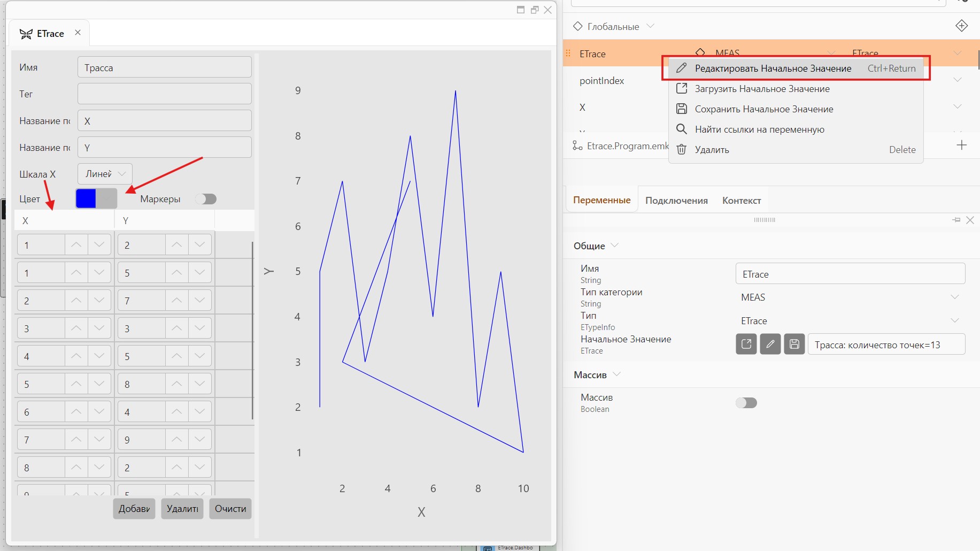Viewport: 980px width, 551px height.
Task: Click the floppy disk save initial value button
Action: [794, 344]
